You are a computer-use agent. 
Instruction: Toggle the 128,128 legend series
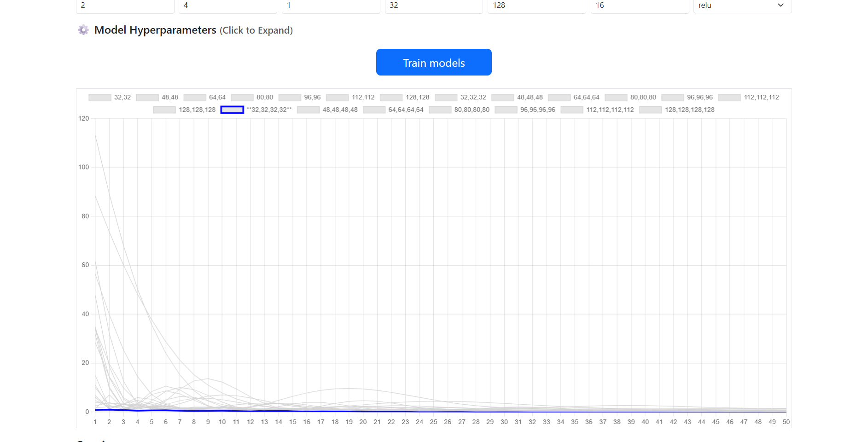405,98
